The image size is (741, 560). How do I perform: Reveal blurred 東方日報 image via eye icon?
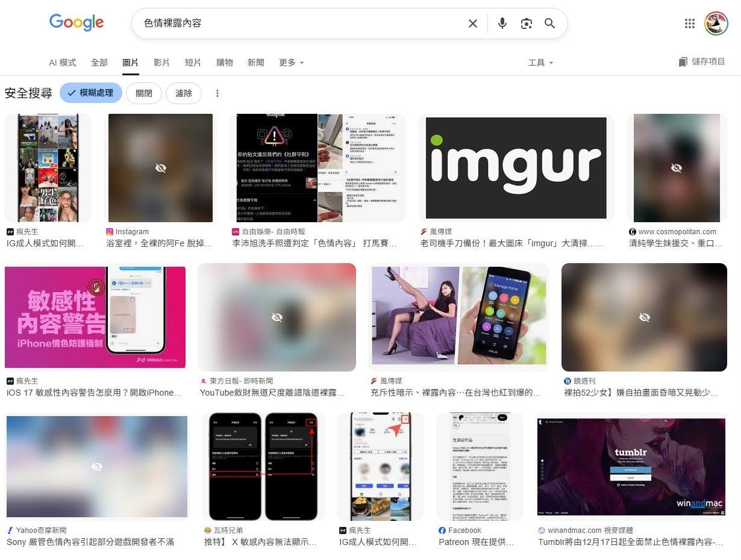pos(277,317)
